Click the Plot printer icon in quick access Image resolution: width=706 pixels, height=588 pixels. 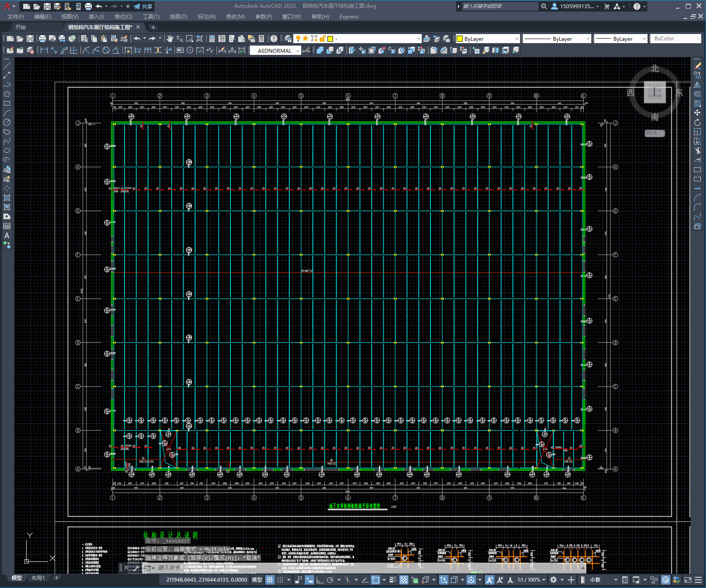point(88,6)
